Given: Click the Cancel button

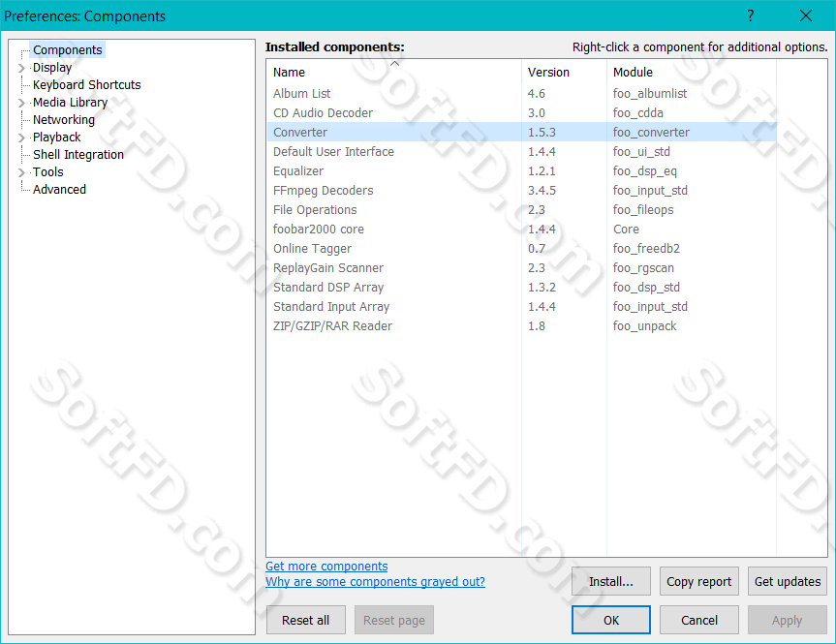Looking at the screenshot, I should click(699, 620).
